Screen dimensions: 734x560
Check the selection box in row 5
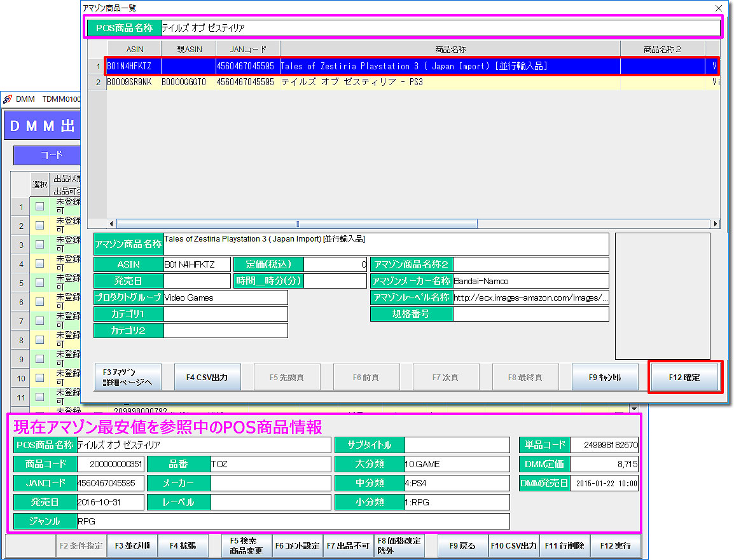click(39, 283)
